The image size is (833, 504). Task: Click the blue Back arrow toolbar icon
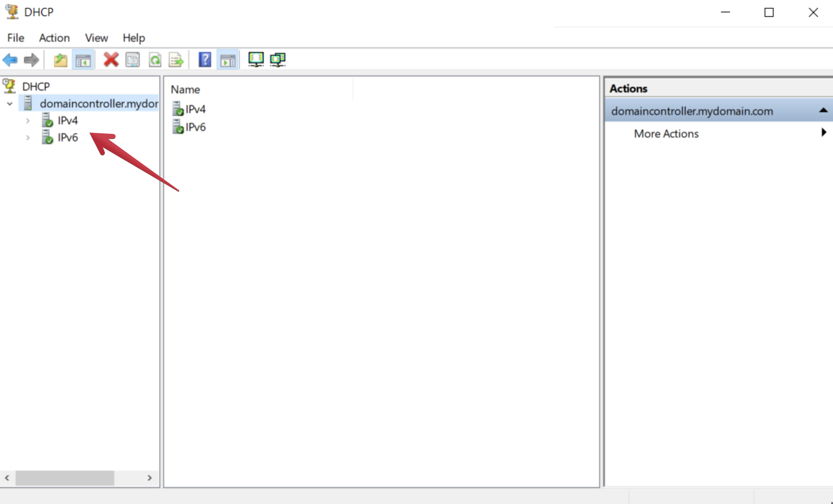pyautogui.click(x=10, y=60)
